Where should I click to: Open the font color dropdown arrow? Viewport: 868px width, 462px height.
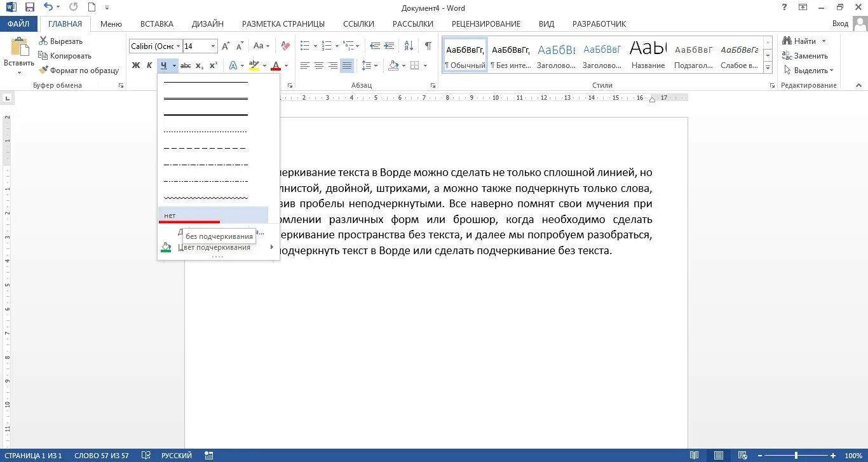[x=286, y=65]
